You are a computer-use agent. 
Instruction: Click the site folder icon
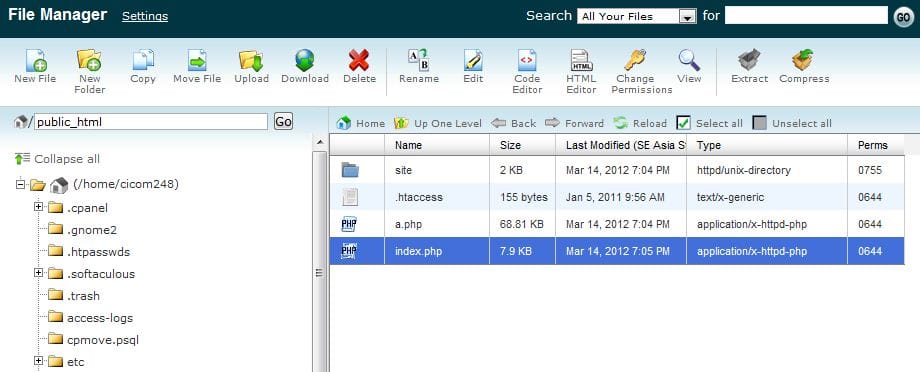[x=350, y=170]
